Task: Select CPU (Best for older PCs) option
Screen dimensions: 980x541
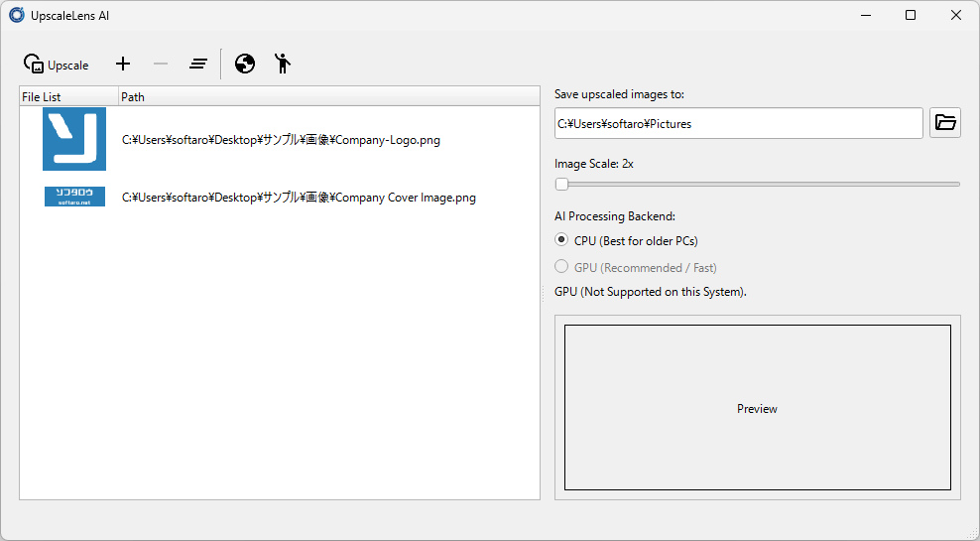Action: (562, 240)
